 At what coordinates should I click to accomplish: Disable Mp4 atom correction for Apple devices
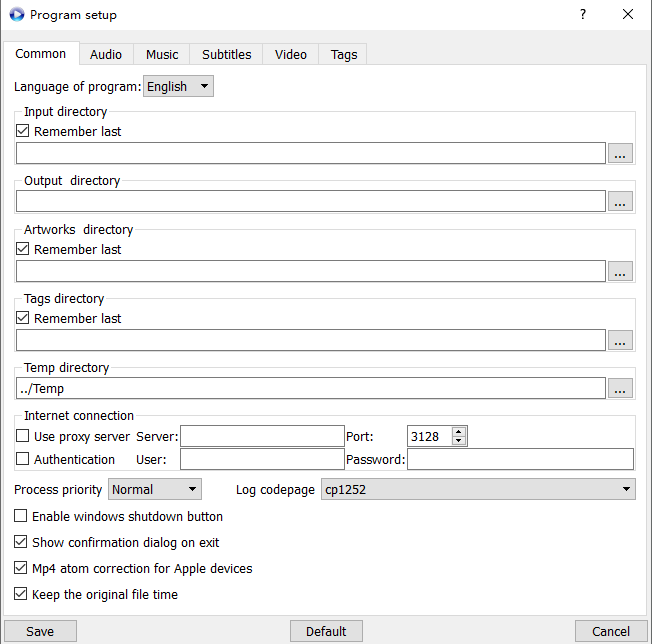pos(21,568)
